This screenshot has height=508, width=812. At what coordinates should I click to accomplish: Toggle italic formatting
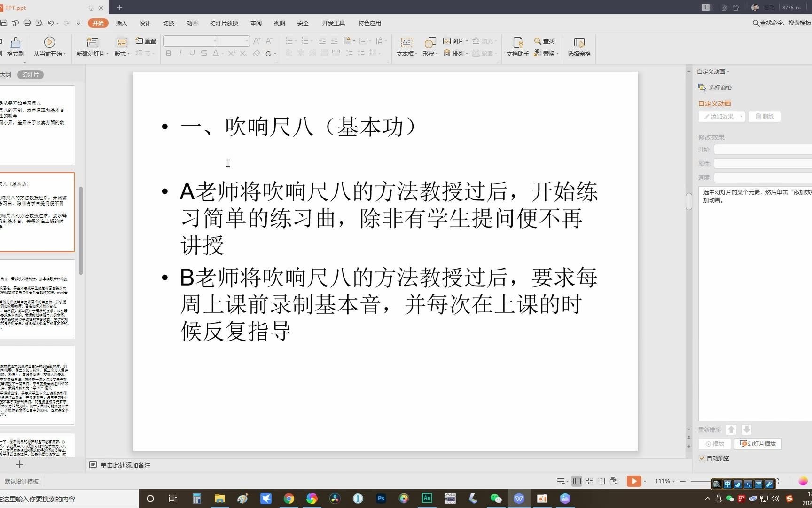pos(180,54)
